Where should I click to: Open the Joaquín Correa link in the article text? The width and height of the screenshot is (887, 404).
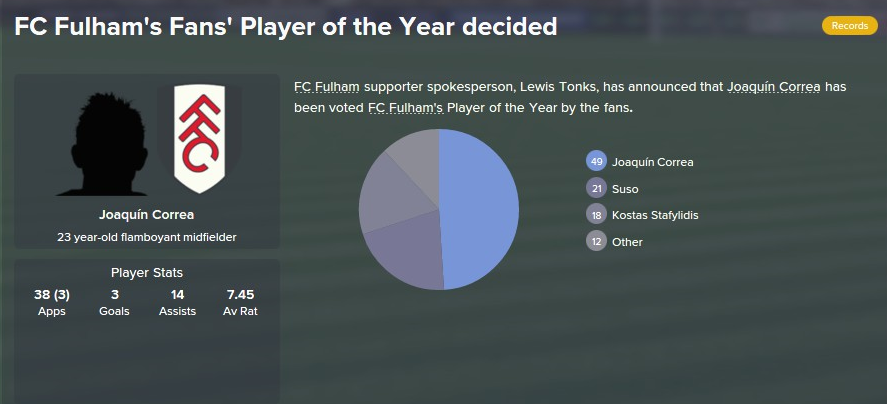773,87
